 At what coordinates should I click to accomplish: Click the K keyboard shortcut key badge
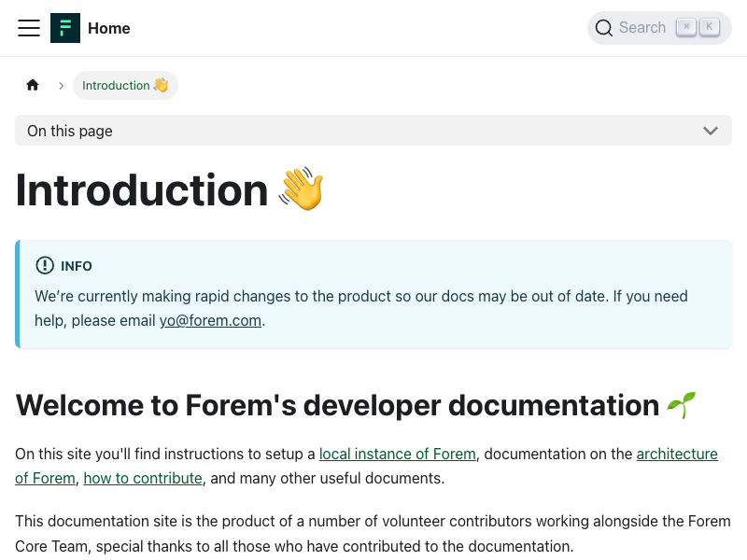710,27
